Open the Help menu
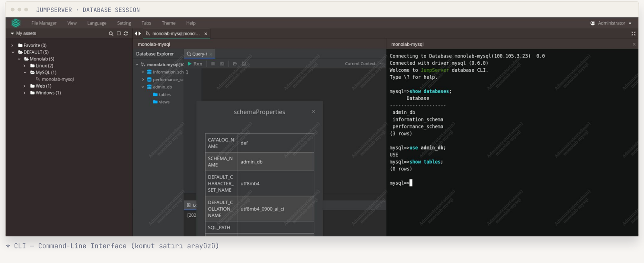The image size is (644, 263). [x=191, y=23]
